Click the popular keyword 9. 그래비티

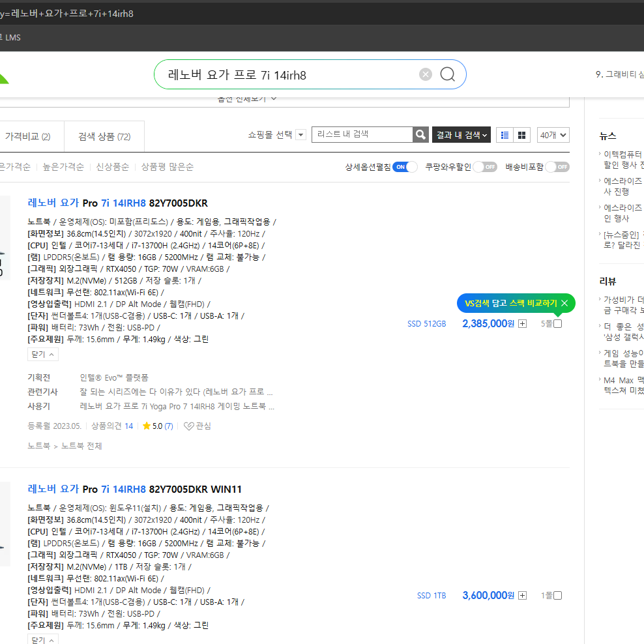pyautogui.click(x=620, y=74)
